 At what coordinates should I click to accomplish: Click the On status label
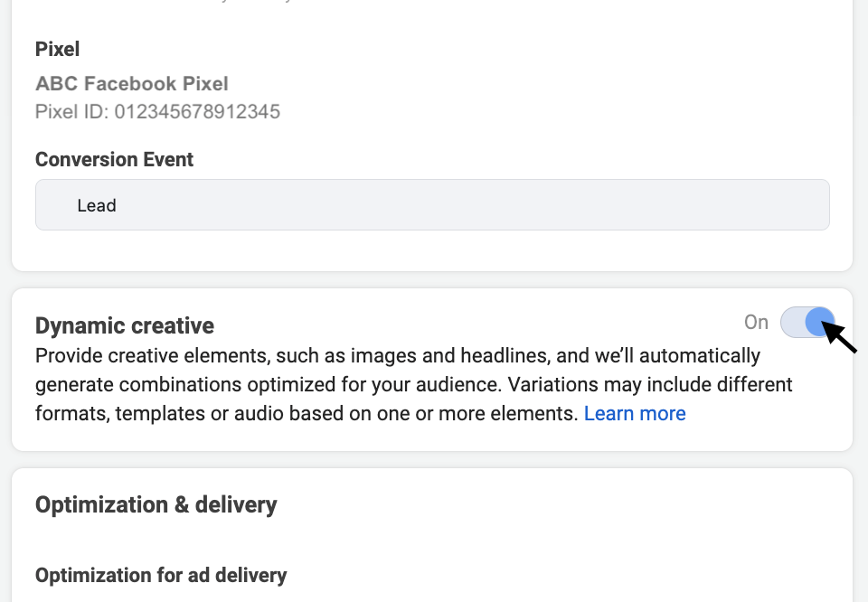coord(756,322)
